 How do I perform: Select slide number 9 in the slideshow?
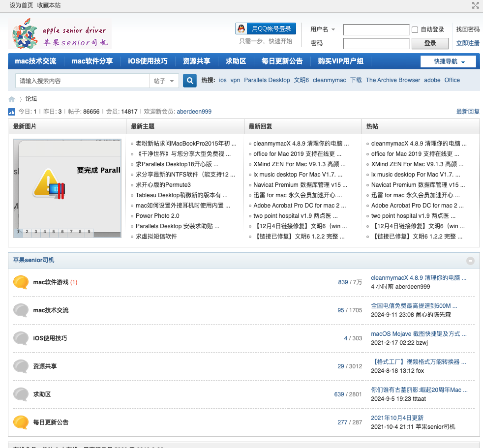89,232
